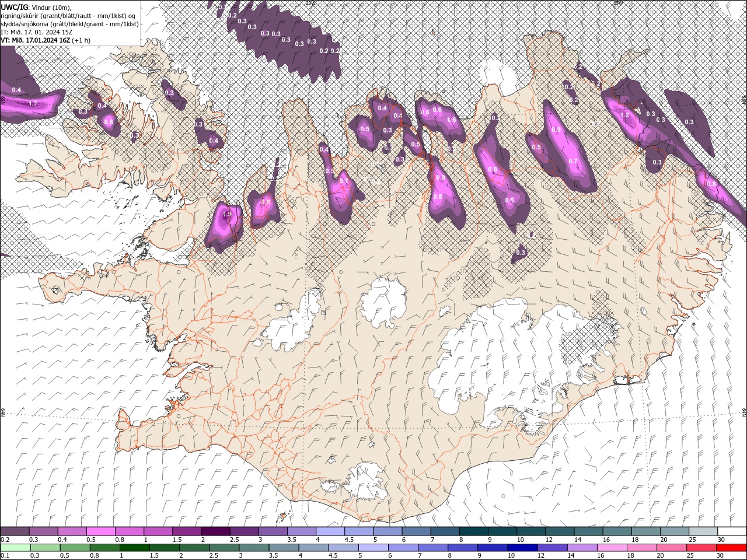The height and width of the screenshot is (560, 747).
Task: Pick darkest purple 2 swatch in snow legend
Action: (x=215, y=531)
